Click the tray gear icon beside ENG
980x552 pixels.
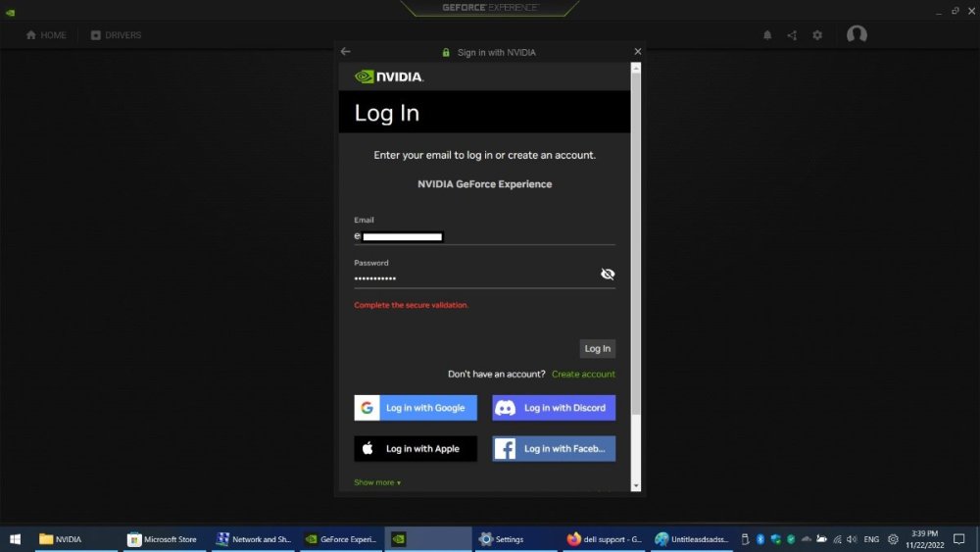[893, 539]
